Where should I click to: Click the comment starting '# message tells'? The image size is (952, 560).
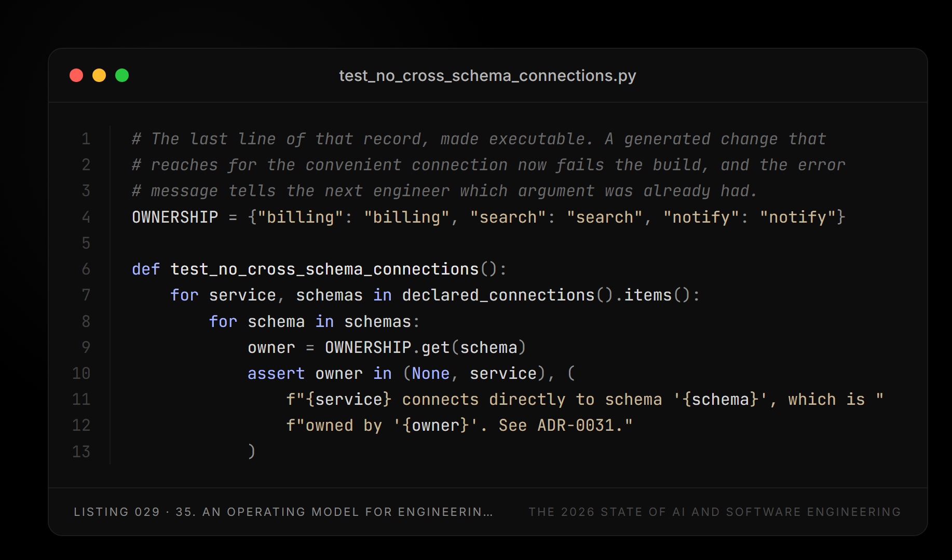[x=444, y=190]
